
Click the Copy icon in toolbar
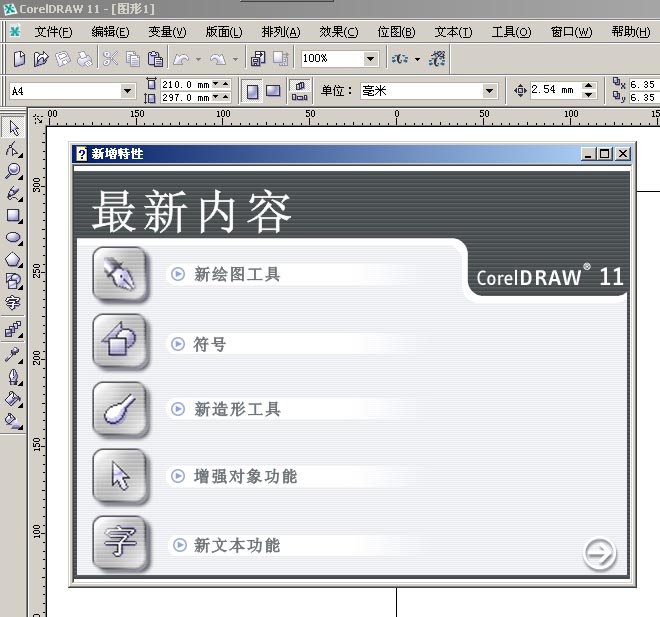pyautogui.click(x=133, y=59)
